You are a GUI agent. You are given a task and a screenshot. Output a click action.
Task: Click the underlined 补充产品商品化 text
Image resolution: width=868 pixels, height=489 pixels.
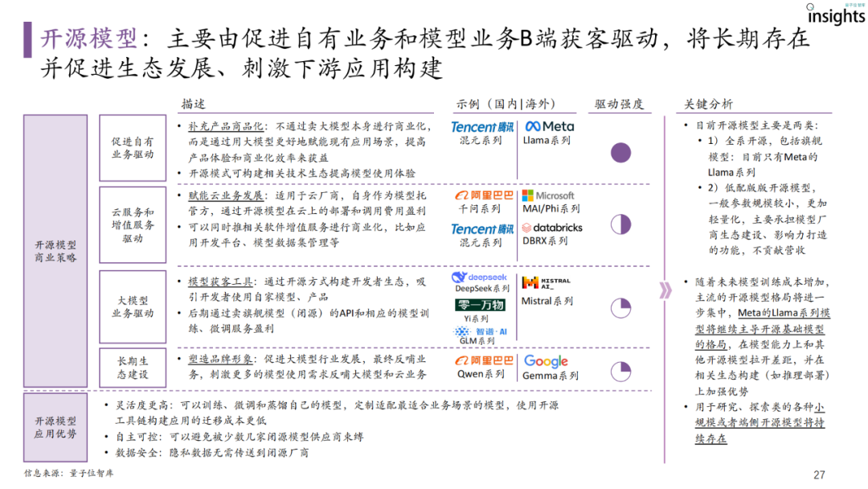coord(225,126)
